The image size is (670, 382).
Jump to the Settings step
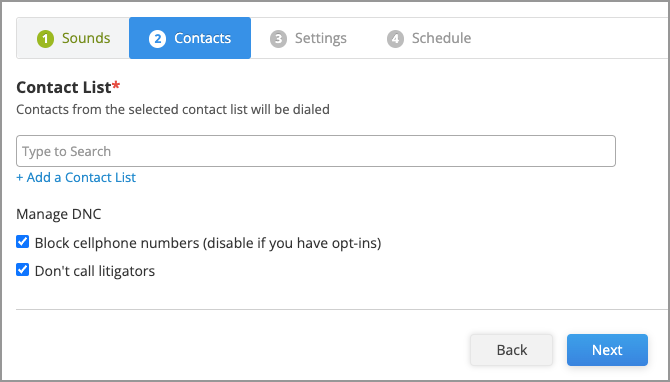click(308, 38)
